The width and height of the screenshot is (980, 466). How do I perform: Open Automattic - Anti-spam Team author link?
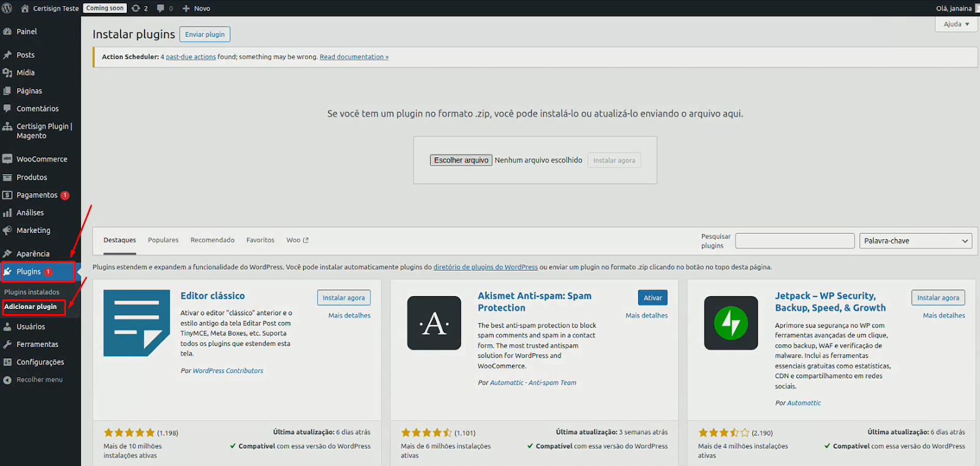tap(533, 383)
